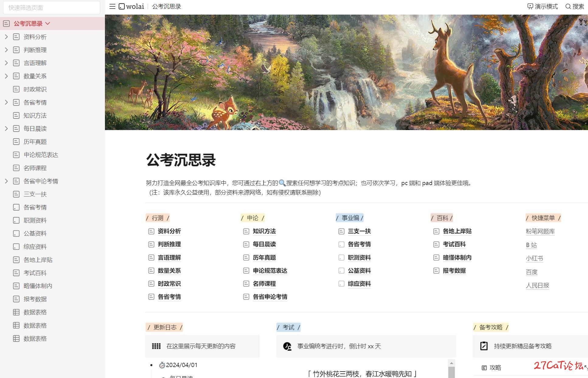Open 各地上岸贴 in the sidebar

38,260
